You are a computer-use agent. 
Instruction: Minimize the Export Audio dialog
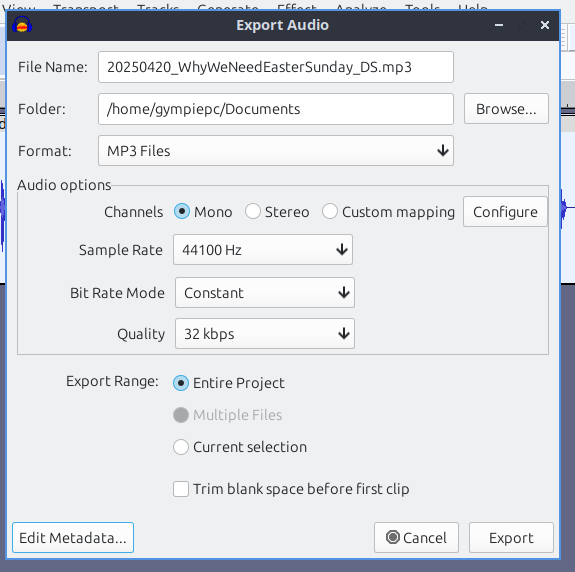pyautogui.click(x=498, y=25)
